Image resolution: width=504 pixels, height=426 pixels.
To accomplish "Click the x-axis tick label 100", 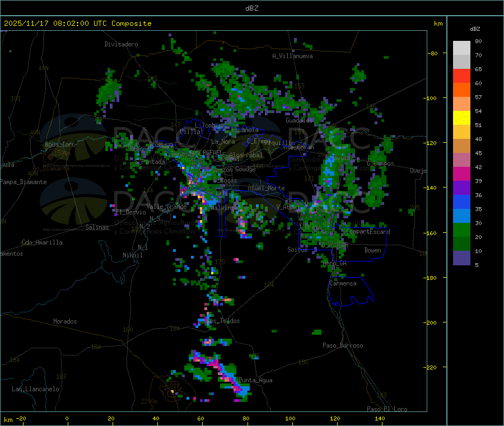I will coord(290,418).
